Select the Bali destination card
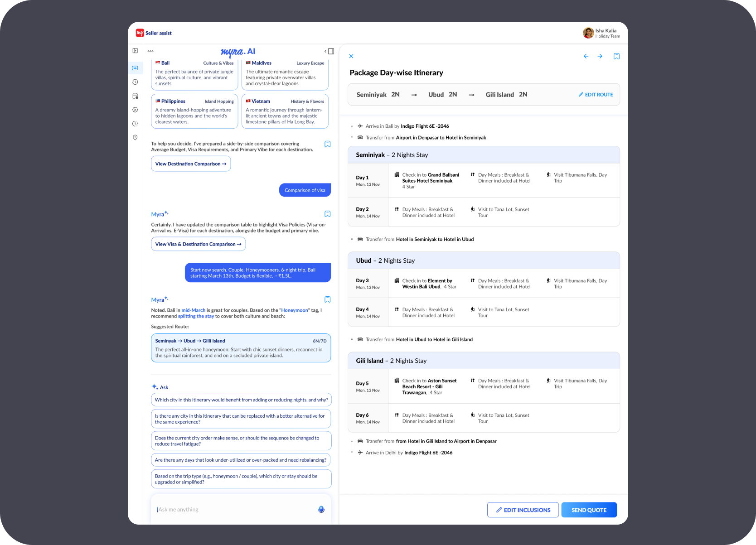756x545 pixels. point(194,74)
